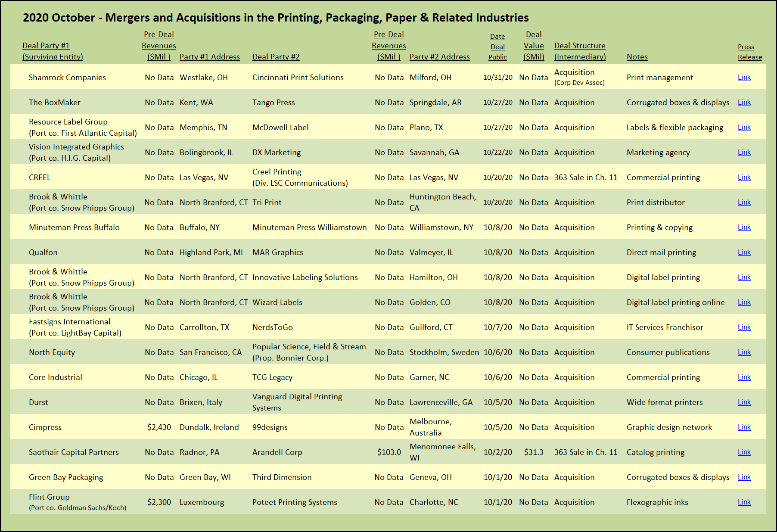Open the Link for The BoxMaker deal
The width and height of the screenshot is (777, 532).
point(744,102)
